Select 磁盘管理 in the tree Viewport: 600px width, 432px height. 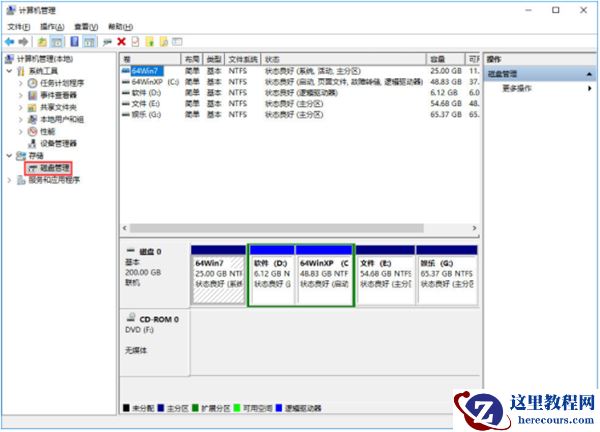pos(55,168)
